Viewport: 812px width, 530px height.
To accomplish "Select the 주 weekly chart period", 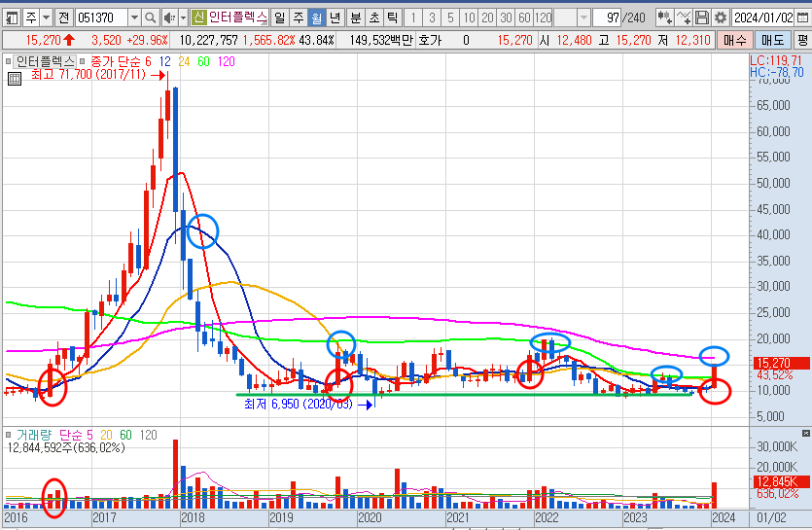I will click(x=299, y=18).
